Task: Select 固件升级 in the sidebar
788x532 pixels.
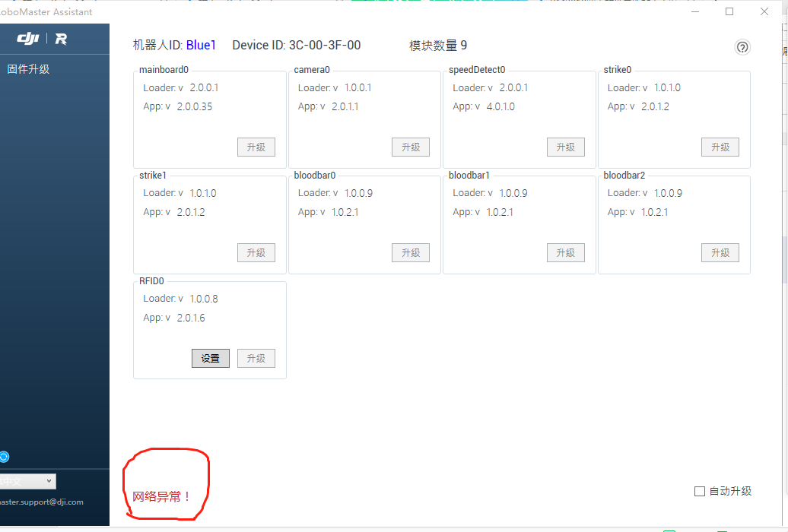Action: click(x=28, y=69)
